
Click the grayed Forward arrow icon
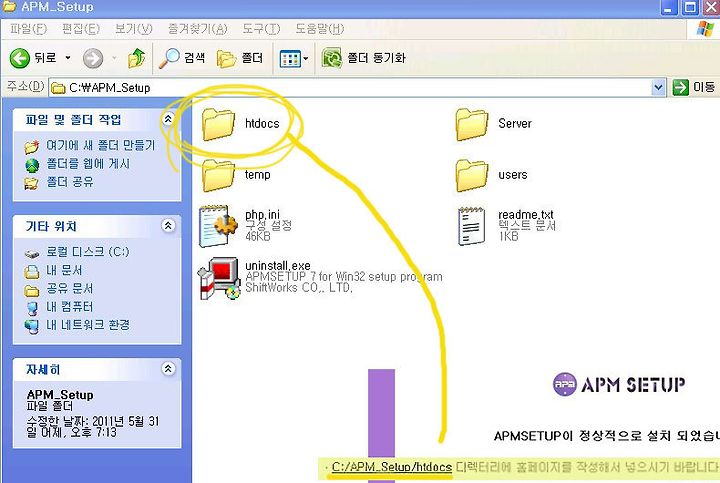93,58
